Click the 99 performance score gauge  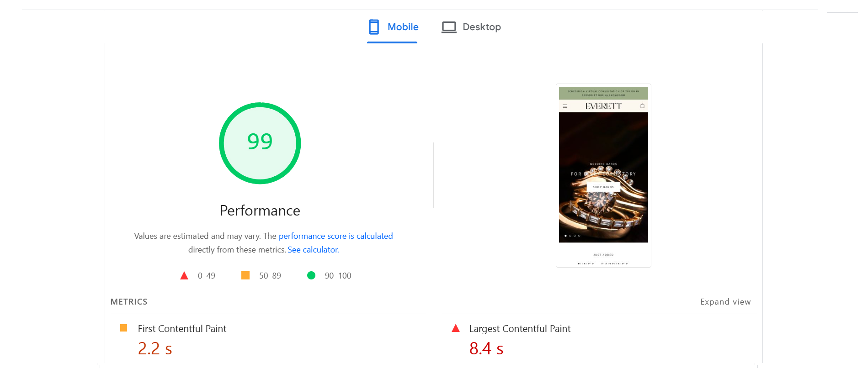point(260,143)
